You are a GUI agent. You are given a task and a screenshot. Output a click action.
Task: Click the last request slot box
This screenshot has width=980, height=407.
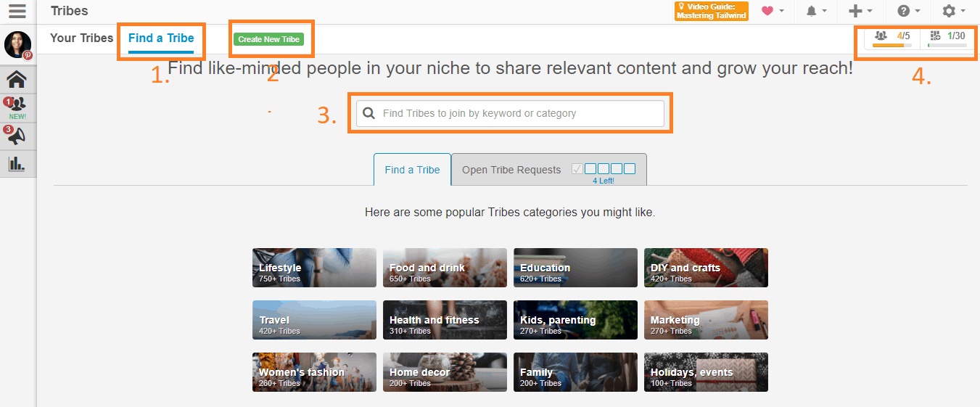(630, 169)
